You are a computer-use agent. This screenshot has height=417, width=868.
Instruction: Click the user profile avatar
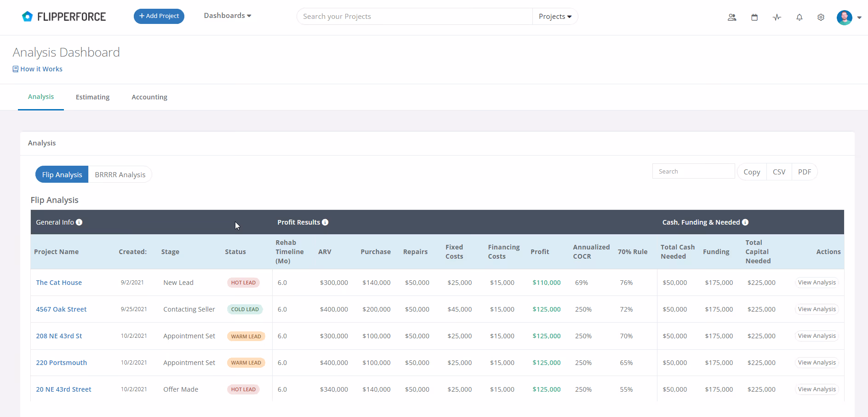coord(845,17)
